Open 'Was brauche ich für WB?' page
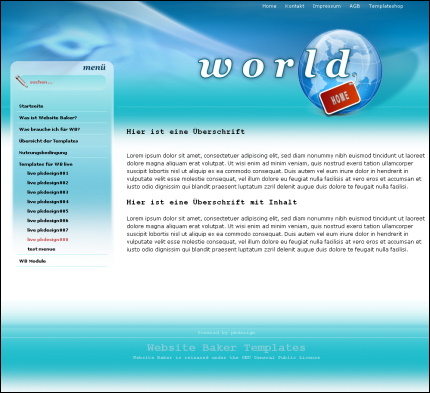The width and height of the screenshot is (430, 393). point(49,129)
